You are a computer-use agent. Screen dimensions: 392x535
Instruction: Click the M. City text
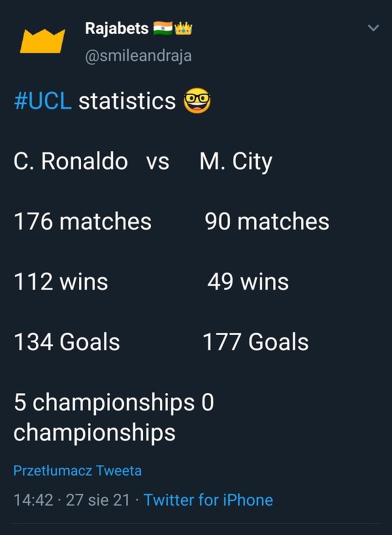[x=236, y=162]
